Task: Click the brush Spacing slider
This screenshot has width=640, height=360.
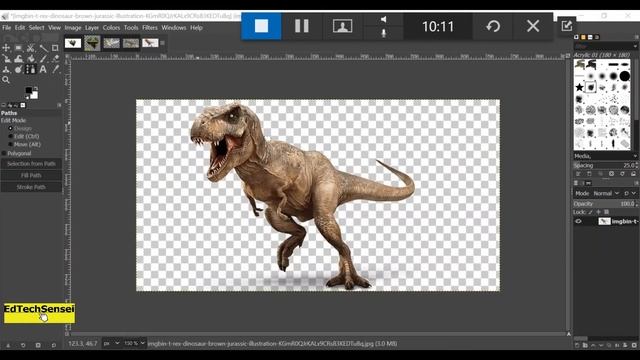Action: tap(604, 165)
